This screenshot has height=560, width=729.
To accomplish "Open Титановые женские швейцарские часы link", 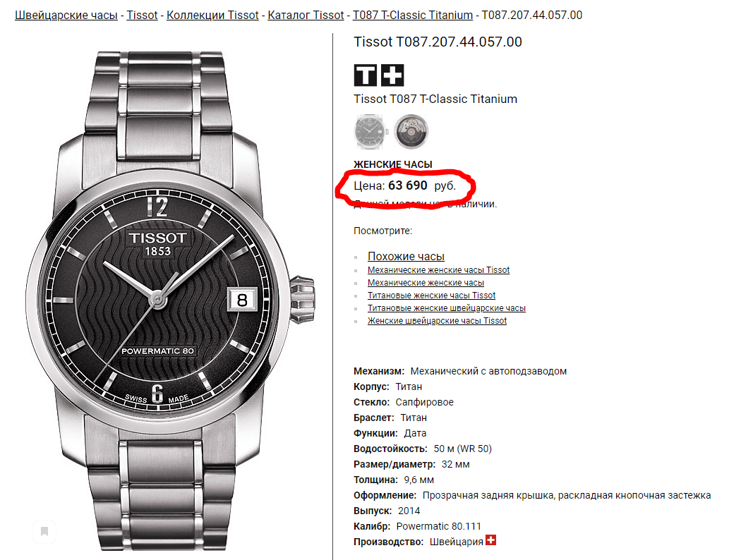I will coord(446,308).
